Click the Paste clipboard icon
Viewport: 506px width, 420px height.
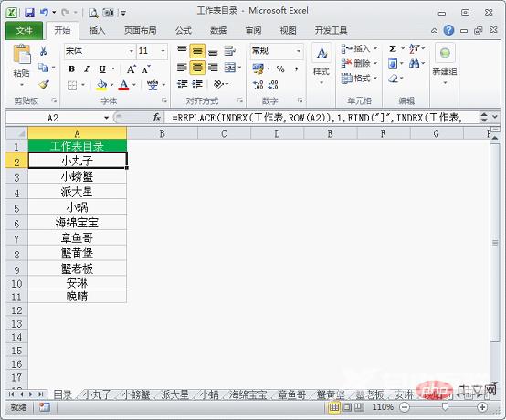(x=22, y=54)
